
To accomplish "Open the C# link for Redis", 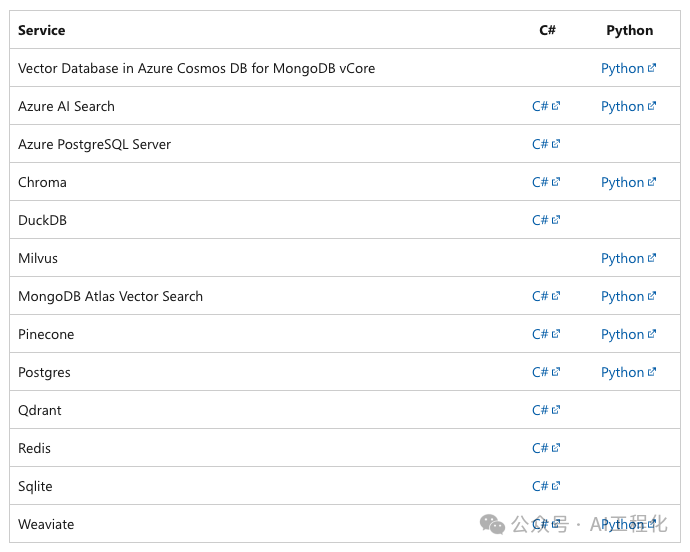I will point(540,448).
